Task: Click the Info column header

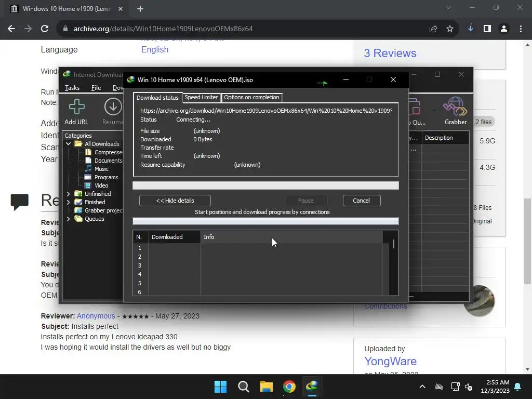Action: point(291,237)
